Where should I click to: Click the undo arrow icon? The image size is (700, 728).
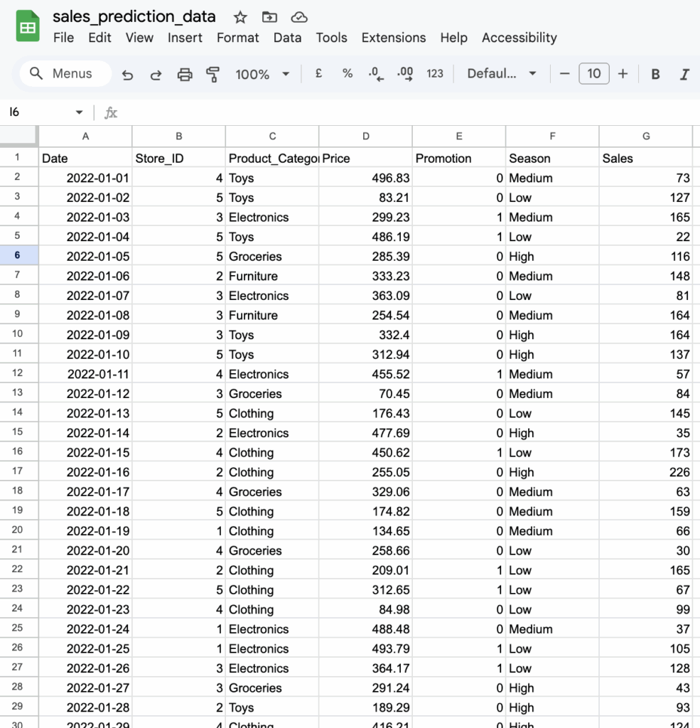pos(127,74)
